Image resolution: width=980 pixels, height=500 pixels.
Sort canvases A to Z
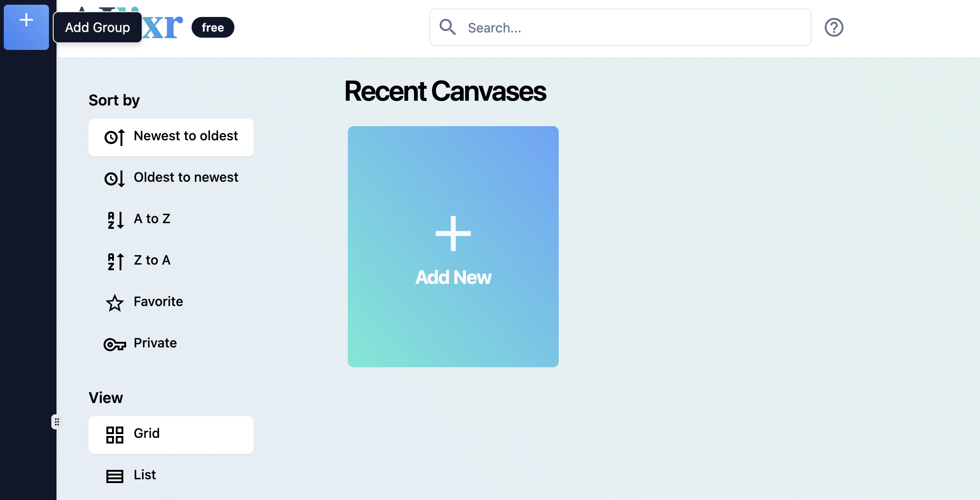[x=152, y=219]
